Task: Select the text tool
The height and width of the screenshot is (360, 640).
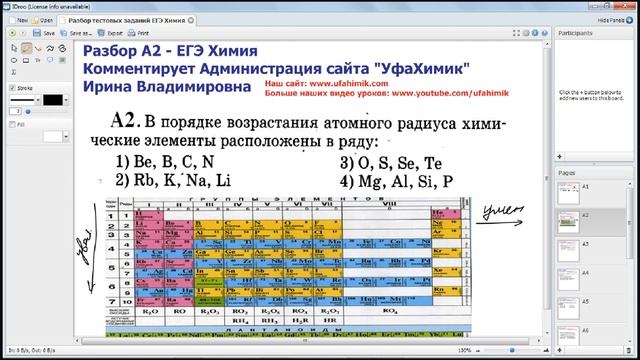Action: coord(38,60)
